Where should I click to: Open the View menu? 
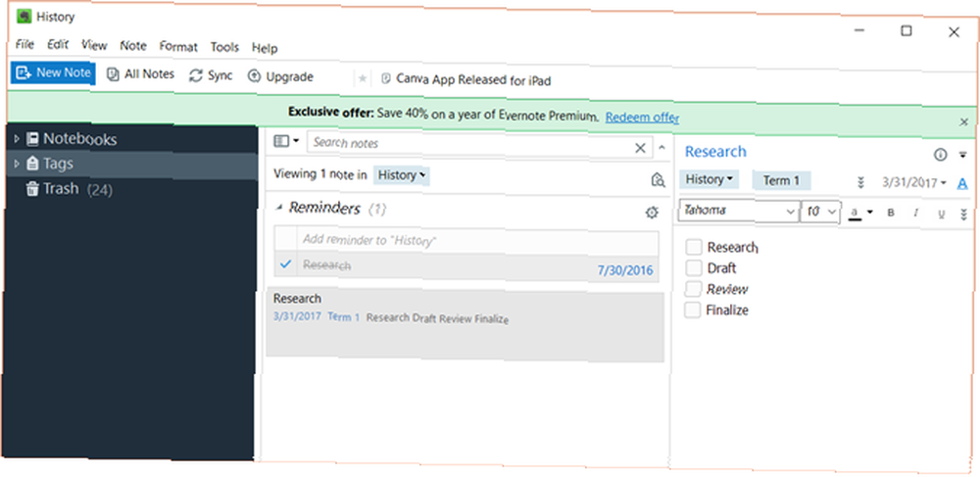[x=94, y=46]
